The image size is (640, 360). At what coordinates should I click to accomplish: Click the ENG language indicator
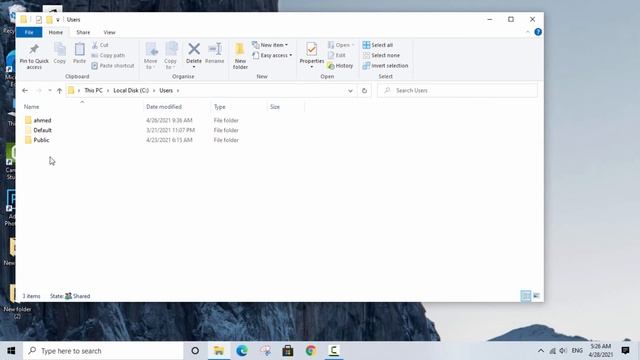click(x=577, y=351)
